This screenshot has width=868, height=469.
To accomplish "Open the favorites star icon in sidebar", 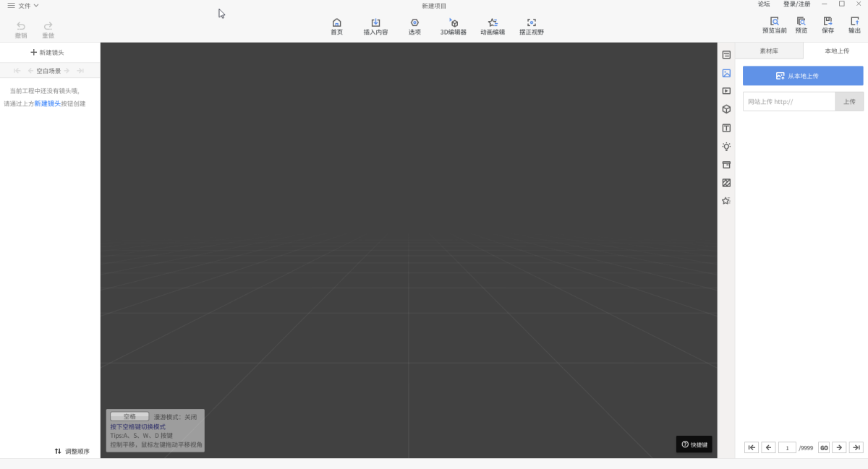I will (x=726, y=200).
